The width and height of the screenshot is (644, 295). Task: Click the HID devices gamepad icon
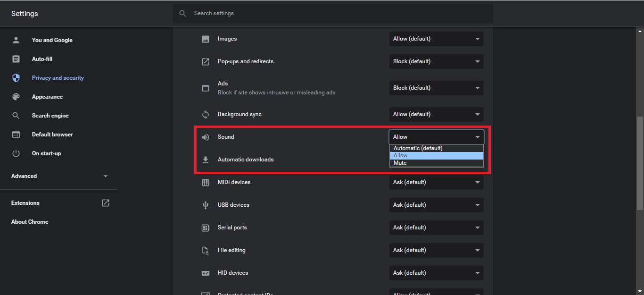pyautogui.click(x=206, y=273)
